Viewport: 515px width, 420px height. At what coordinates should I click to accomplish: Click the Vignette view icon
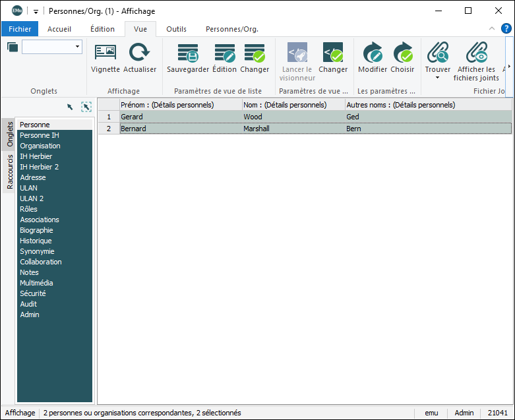105,53
